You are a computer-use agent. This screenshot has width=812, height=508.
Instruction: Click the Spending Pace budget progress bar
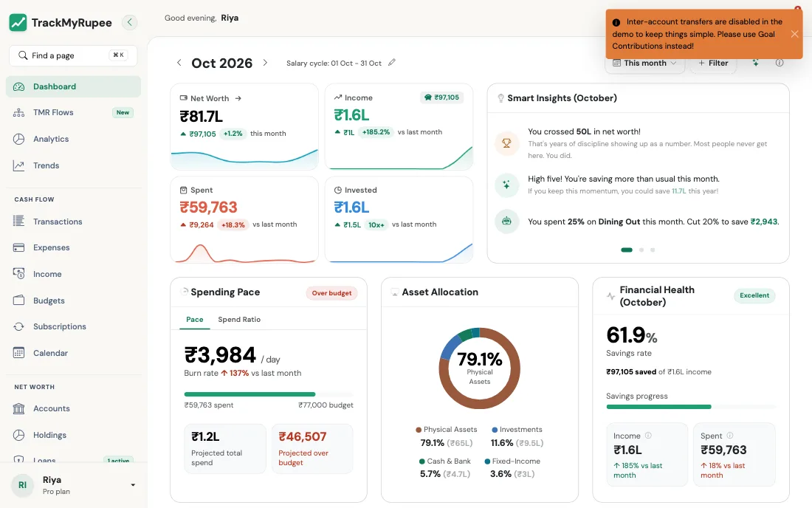[x=269, y=394]
